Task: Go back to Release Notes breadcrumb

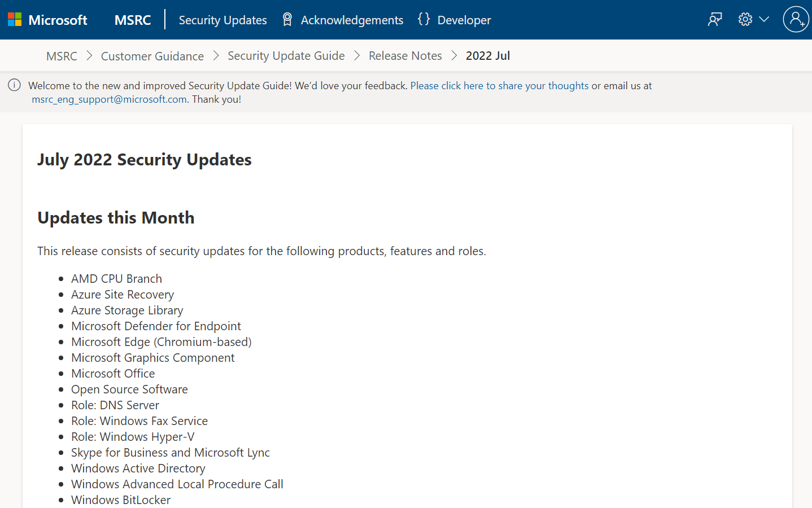Action: click(x=405, y=56)
